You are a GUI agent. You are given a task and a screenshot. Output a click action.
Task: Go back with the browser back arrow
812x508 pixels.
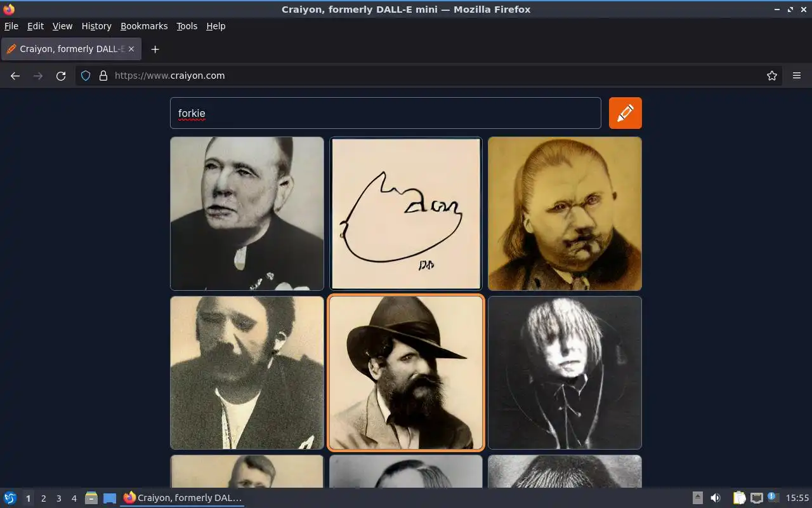tap(15, 76)
